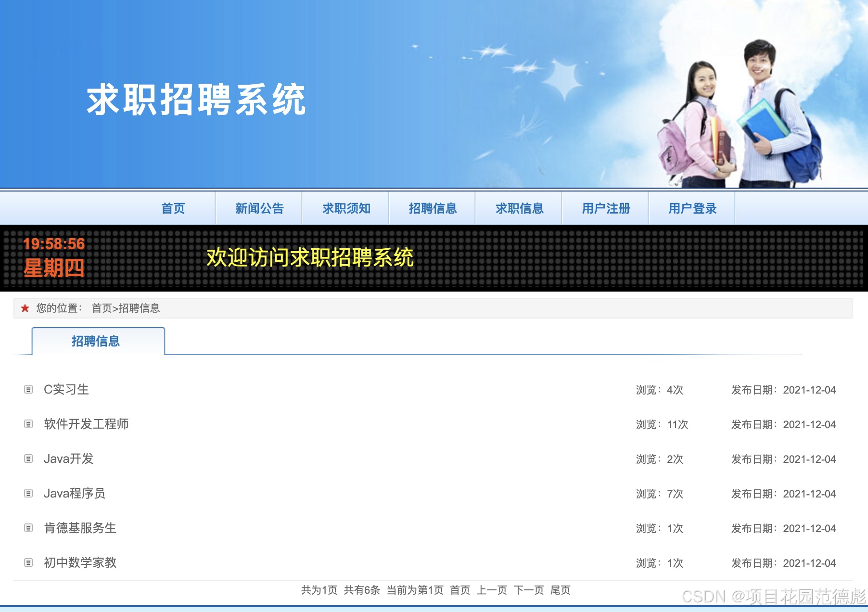Click the list icon beside Java开发

28,459
